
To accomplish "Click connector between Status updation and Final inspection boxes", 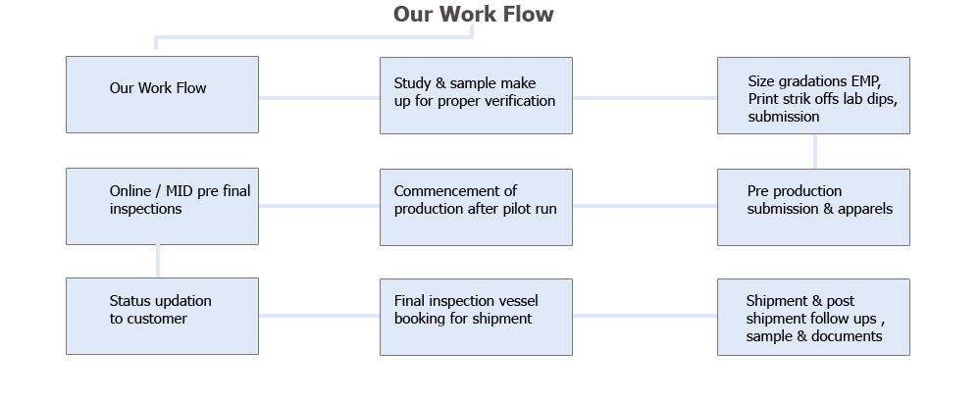I will 319,316.
